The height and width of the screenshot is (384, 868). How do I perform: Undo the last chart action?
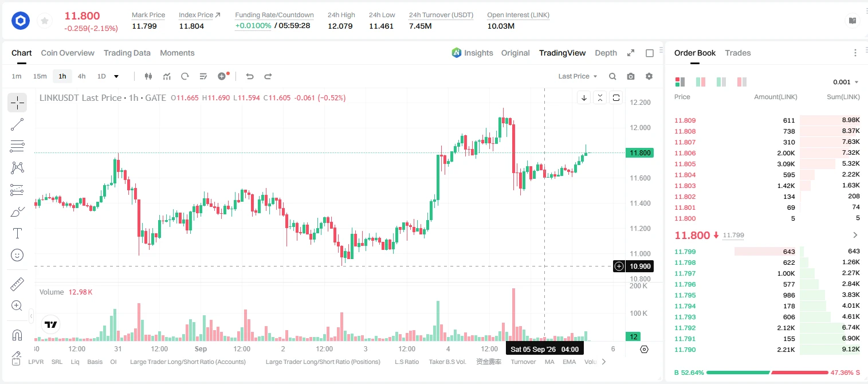click(249, 76)
